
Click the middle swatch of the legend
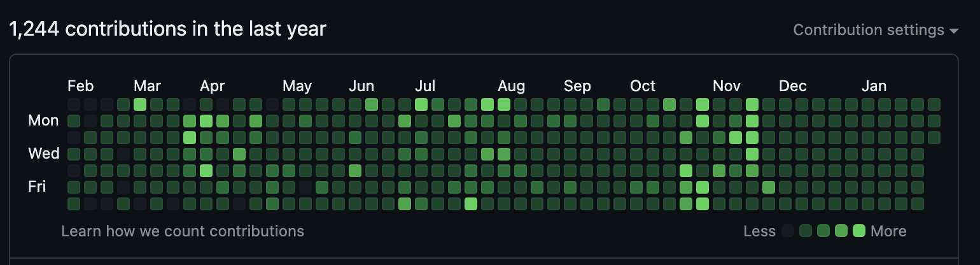coord(823,231)
